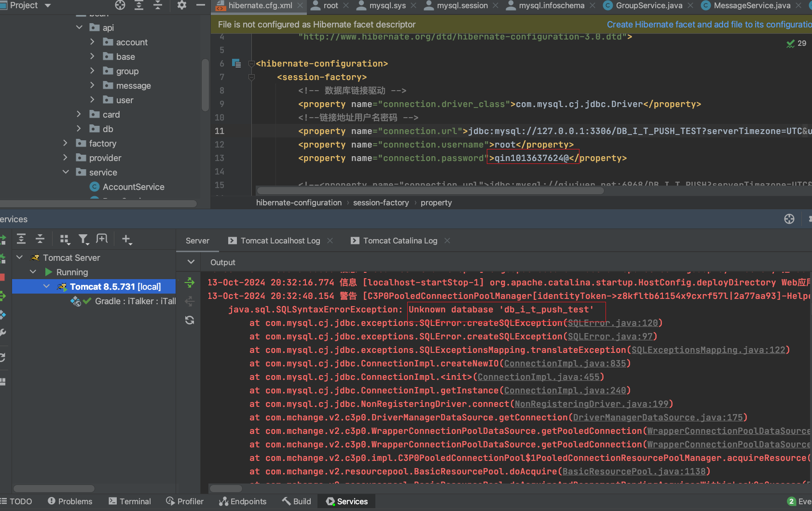812x511 pixels.
Task: Open the Terminal tool window
Action: pos(130,501)
